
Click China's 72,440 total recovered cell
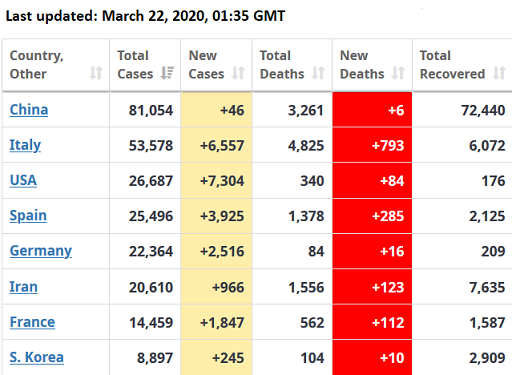[462, 110]
